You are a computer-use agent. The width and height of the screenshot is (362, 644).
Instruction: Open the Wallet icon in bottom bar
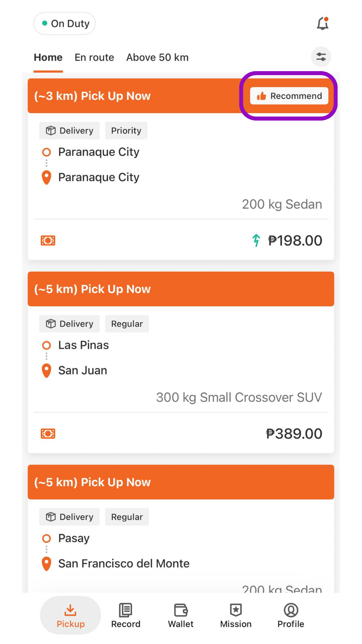pos(181,610)
